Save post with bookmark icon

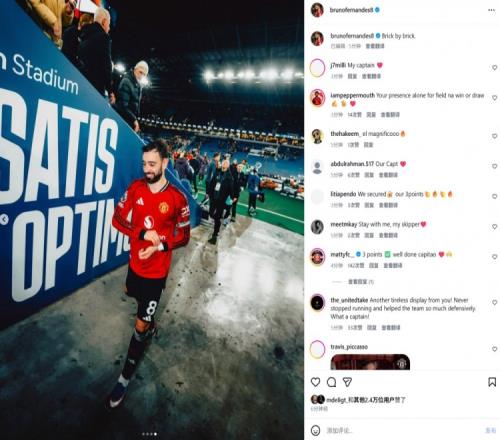(x=492, y=382)
